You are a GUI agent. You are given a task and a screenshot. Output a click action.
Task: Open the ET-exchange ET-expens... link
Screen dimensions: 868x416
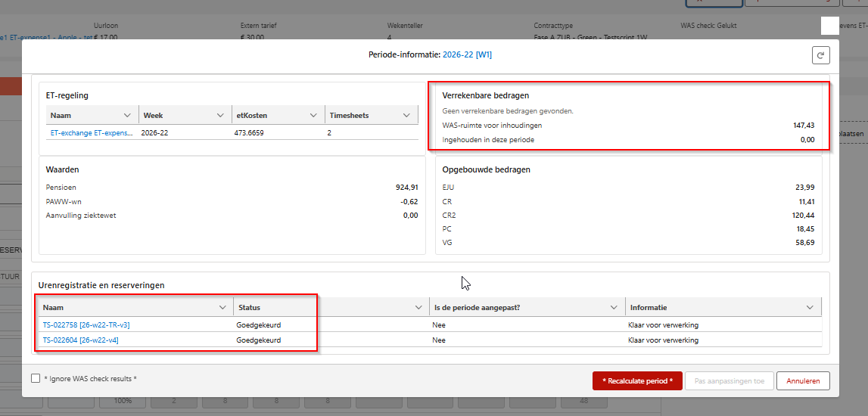click(92, 133)
